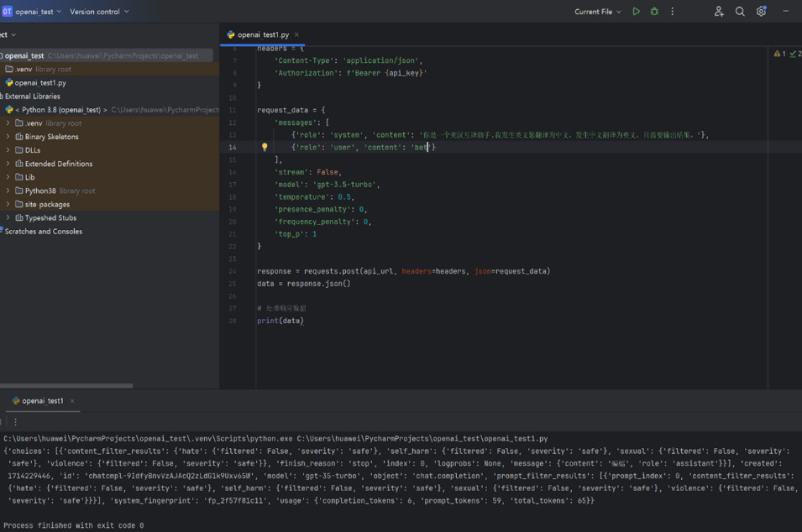Click 'Process finished with exit code 0' output
The height and width of the screenshot is (532, 802).
tap(74, 525)
